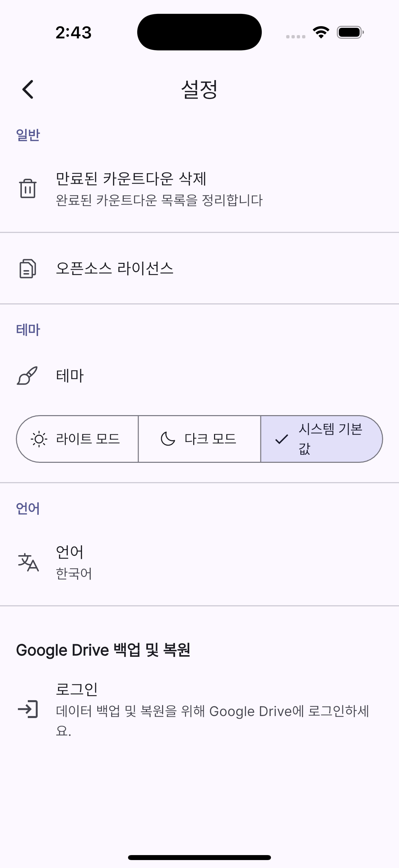399x868 pixels.
Task: Click the sun icon in 라이트 모드
Action: (x=39, y=439)
